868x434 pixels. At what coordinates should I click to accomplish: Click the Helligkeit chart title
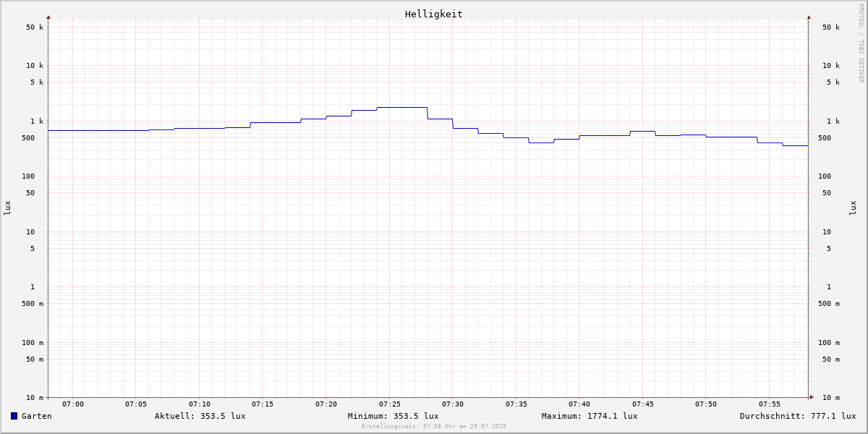pos(434,14)
